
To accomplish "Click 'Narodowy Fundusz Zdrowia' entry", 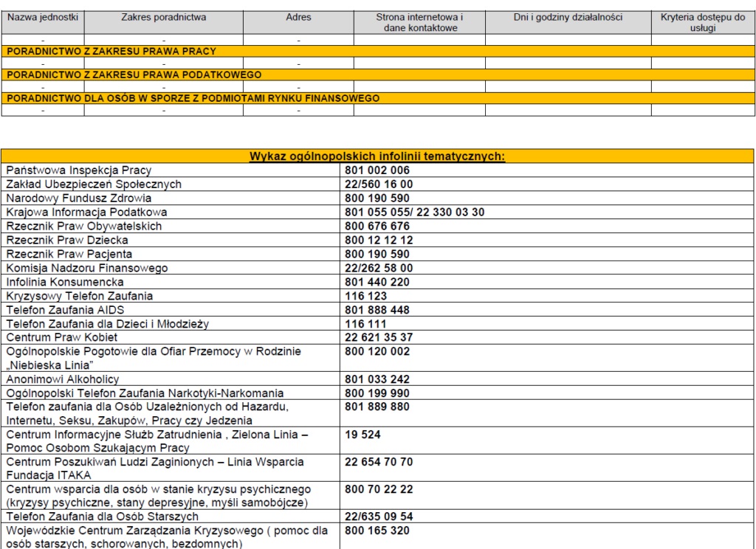I will pyautogui.click(x=78, y=198).
